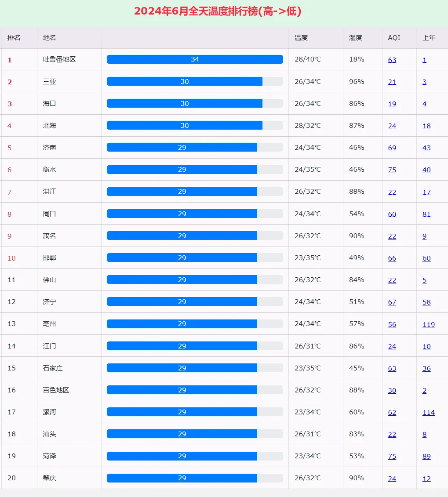Click AQI link 24 in 江门 row
This screenshot has height=497, width=448.
392,346
